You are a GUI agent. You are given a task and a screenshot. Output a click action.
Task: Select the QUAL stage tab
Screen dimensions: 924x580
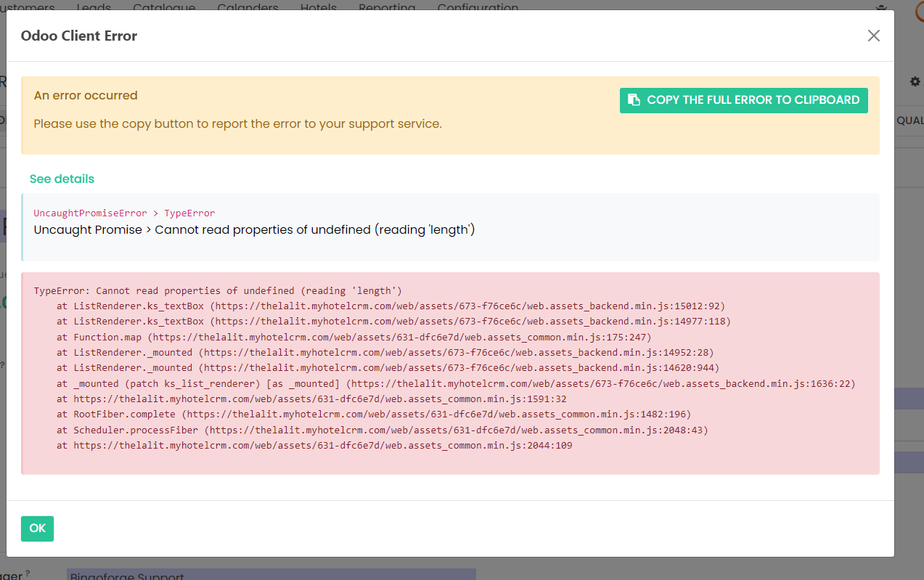coord(910,121)
